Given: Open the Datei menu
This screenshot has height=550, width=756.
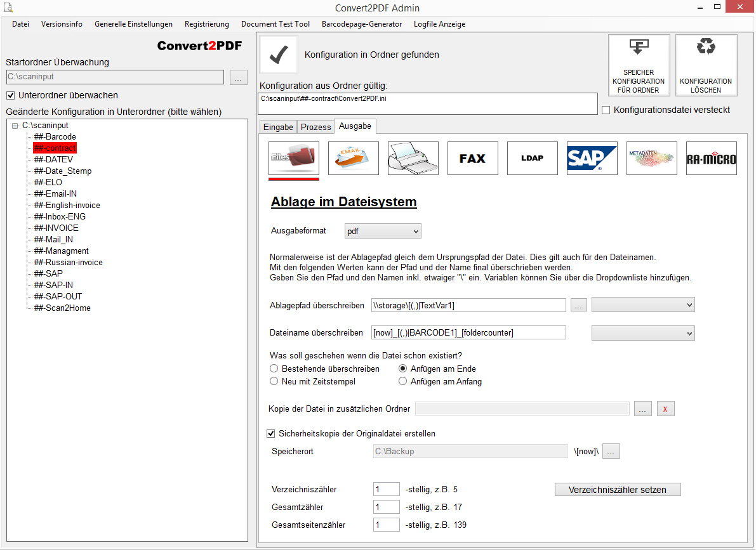Looking at the screenshot, I should pos(21,24).
